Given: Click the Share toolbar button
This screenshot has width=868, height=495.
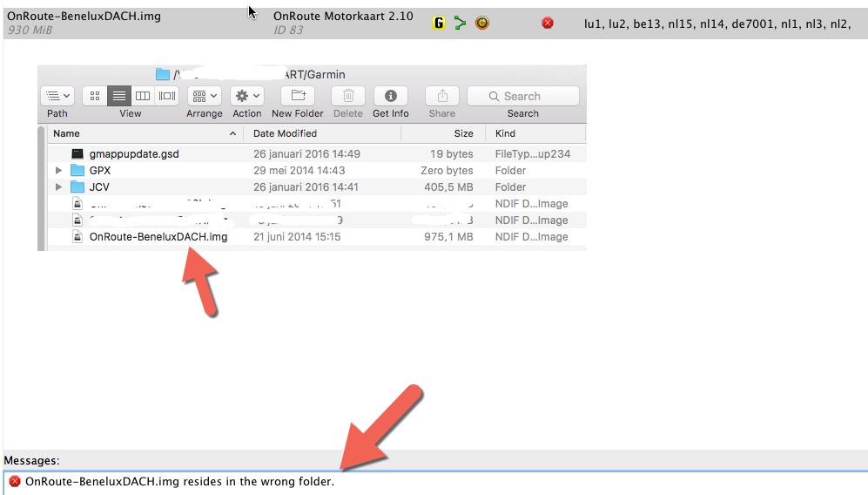Looking at the screenshot, I should pos(442,96).
